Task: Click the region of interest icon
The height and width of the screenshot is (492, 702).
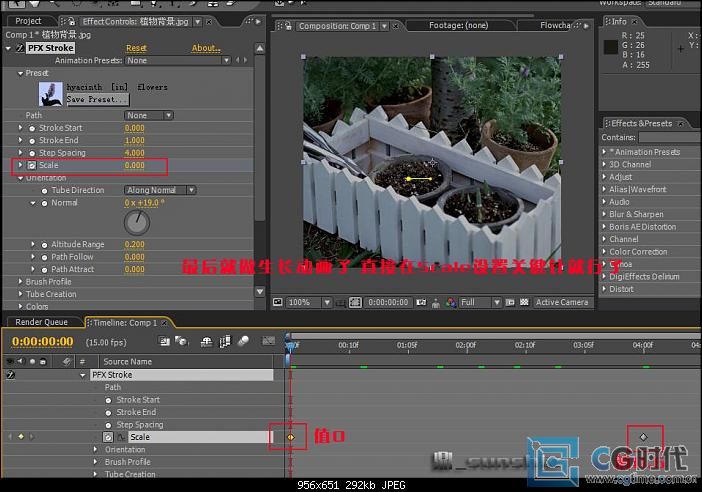Action: pos(510,303)
